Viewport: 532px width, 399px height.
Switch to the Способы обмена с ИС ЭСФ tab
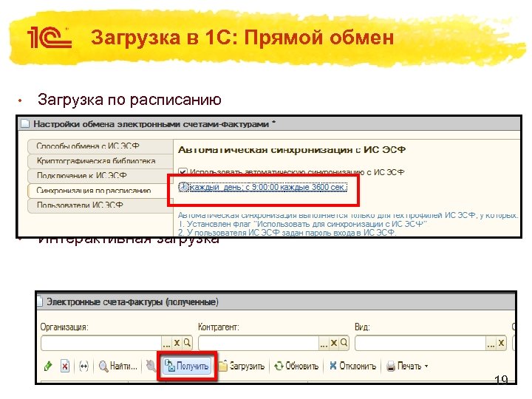coord(100,146)
